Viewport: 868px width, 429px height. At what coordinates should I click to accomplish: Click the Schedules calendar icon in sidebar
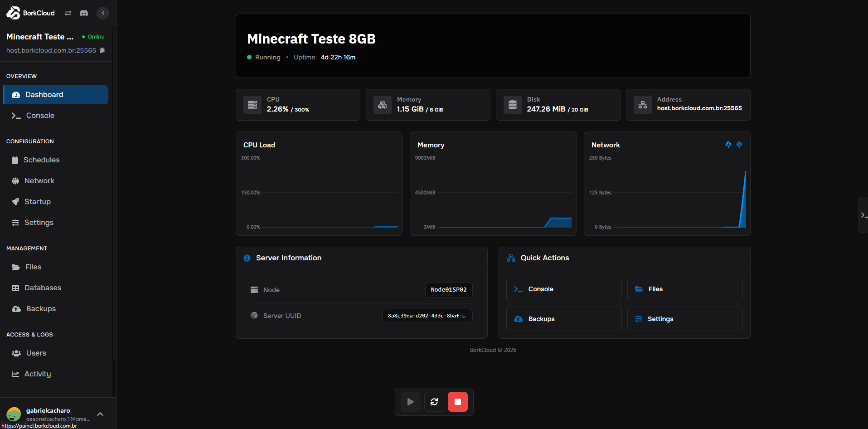15,160
